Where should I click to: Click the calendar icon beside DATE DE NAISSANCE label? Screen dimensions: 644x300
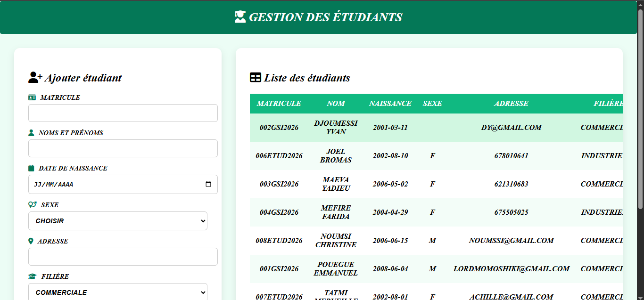pyautogui.click(x=31, y=168)
